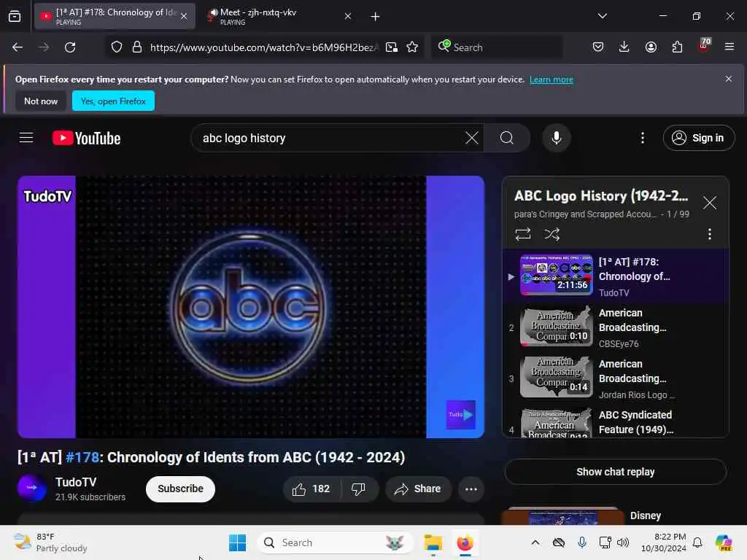Click the ABC video player
The image size is (747, 560).
pos(251,307)
